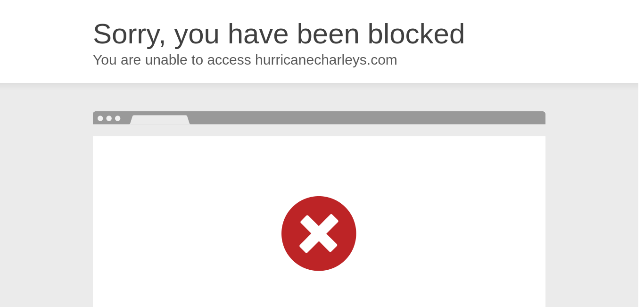Click the middle dot in the mock browser bar
This screenshot has width=644, height=307.
point(109,118)
